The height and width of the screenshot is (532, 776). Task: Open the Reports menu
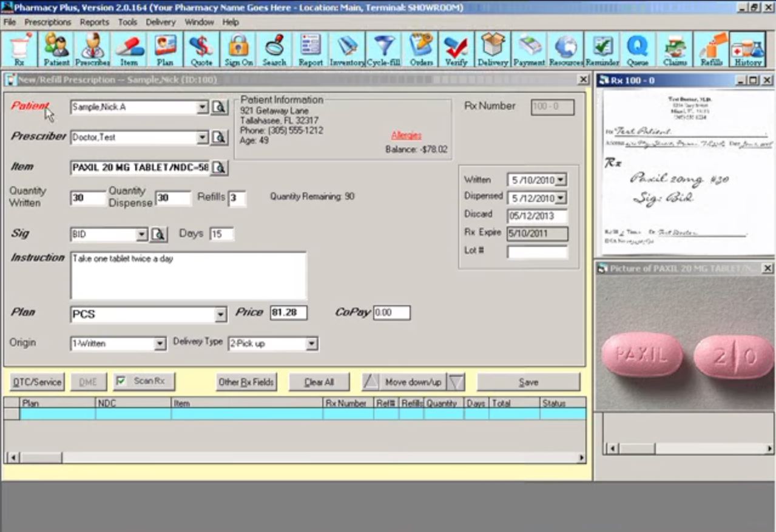tap(95, 22)
